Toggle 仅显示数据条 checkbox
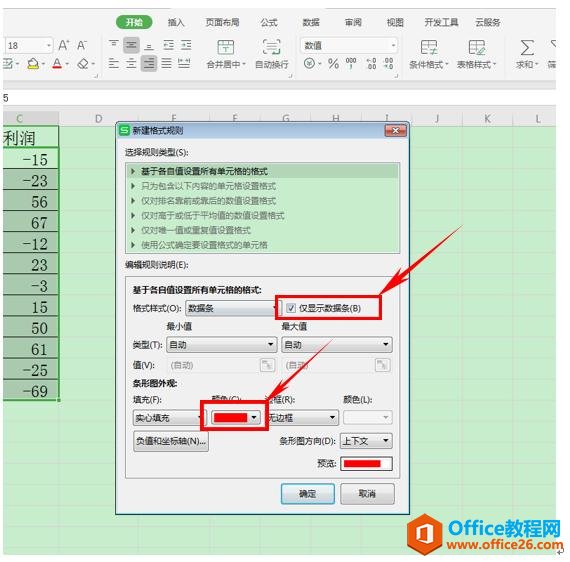Viewport: 570px width, 562px height. (291, 308)
